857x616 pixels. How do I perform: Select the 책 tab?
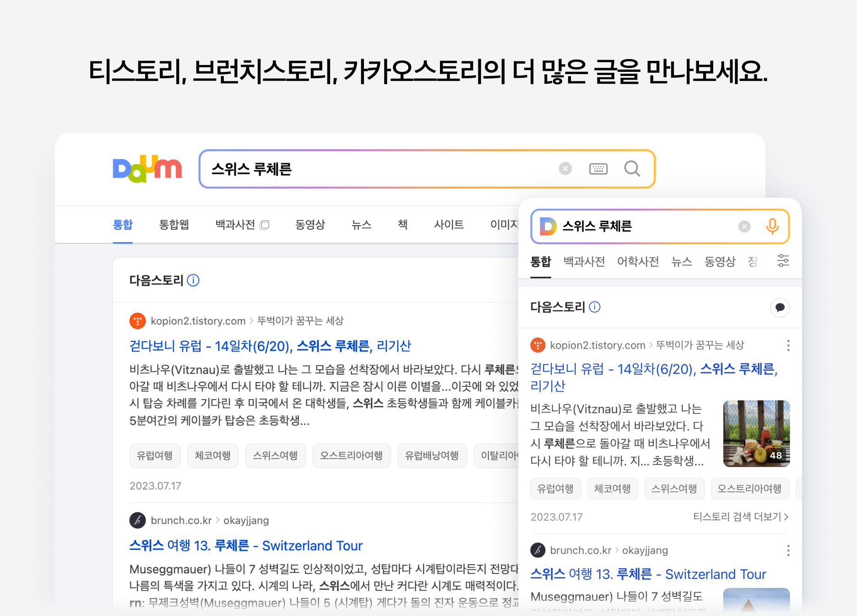point(402,225)
